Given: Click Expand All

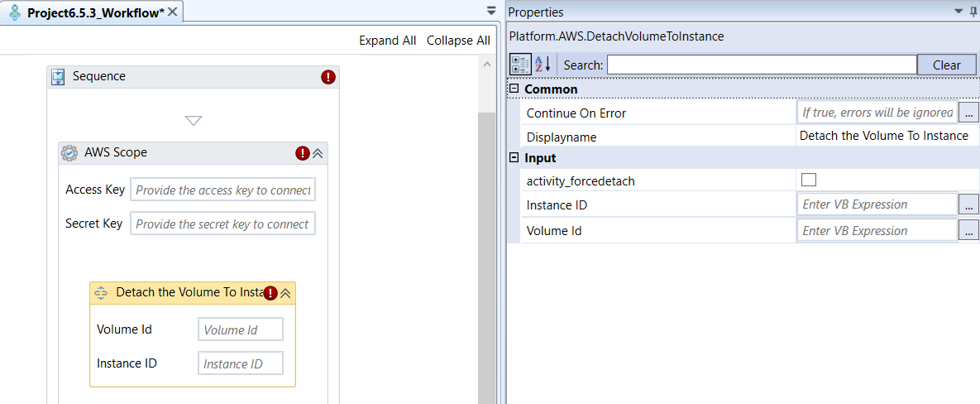Looking at the screenshot, I should [x=388, y=41].
